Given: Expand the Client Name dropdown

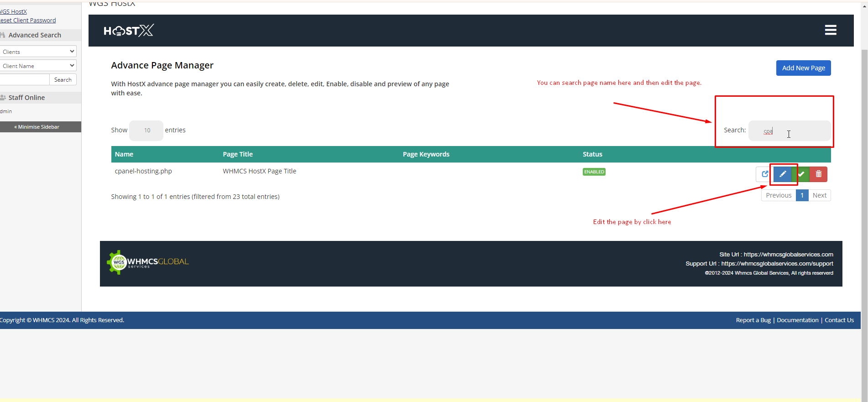Looking at the screenshot, I should (38, 66).
